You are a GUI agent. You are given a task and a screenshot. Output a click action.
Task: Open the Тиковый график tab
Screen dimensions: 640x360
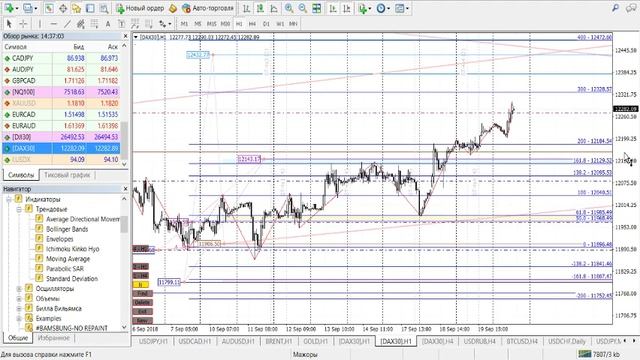tap(67, 175)
